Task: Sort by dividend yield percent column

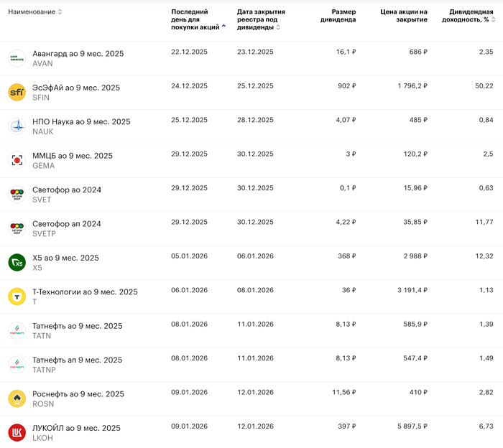Action: (494, 20)
